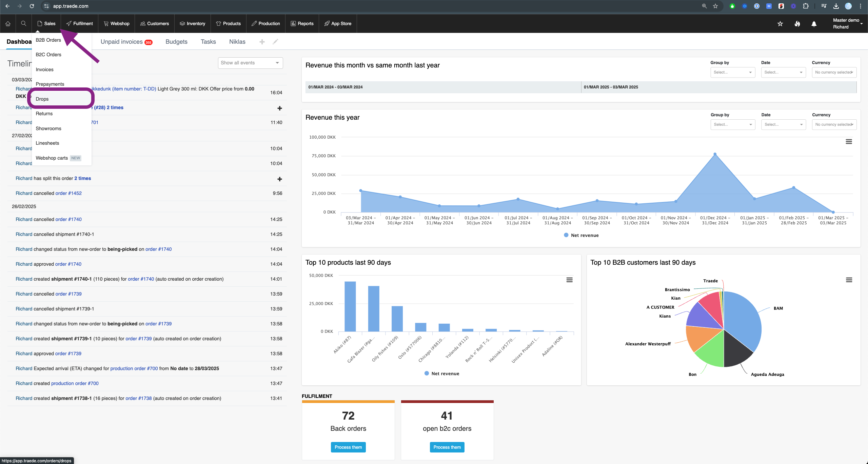Open Webshop menu
The height and width of the screenshot is (464, 868).
117,23
